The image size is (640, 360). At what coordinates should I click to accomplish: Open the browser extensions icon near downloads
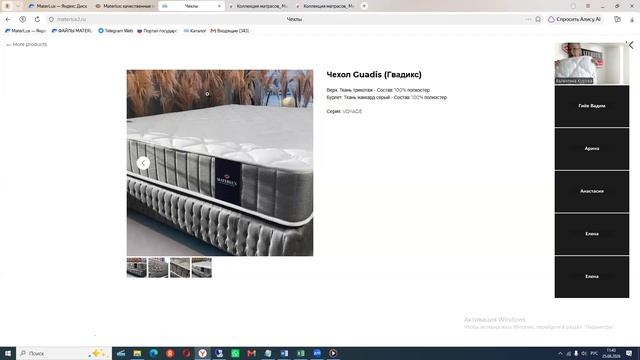[618, 19]
